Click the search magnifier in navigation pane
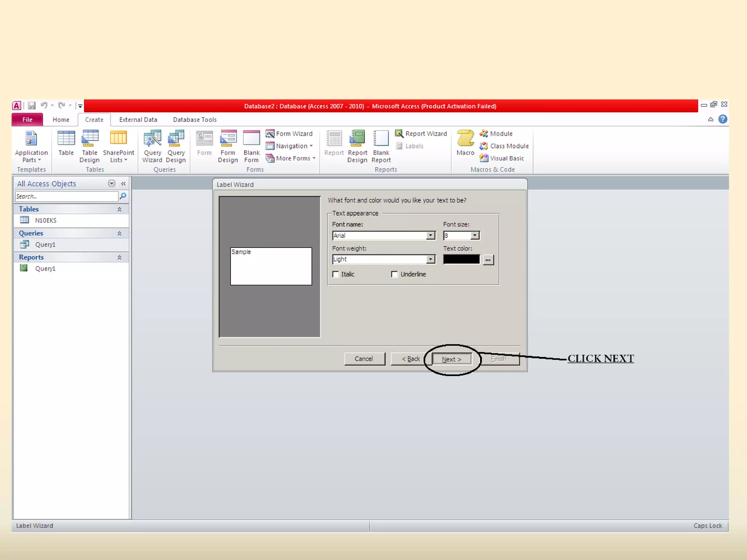747x560 pixels. [123, 196]
